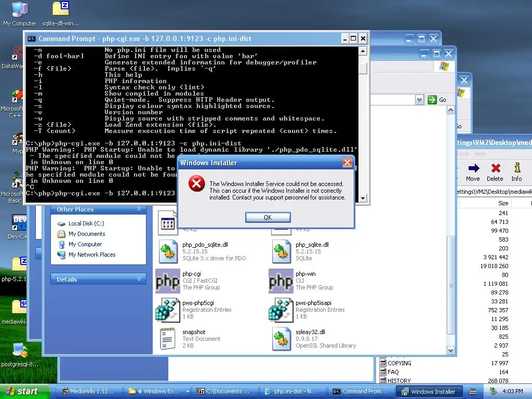Select the pws-php5isapi registry file icon
The image size is (532, 399).
tap(281, 310)
